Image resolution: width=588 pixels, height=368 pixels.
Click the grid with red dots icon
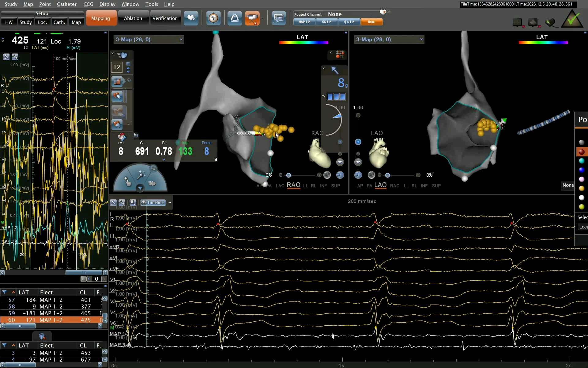(340, 55)
